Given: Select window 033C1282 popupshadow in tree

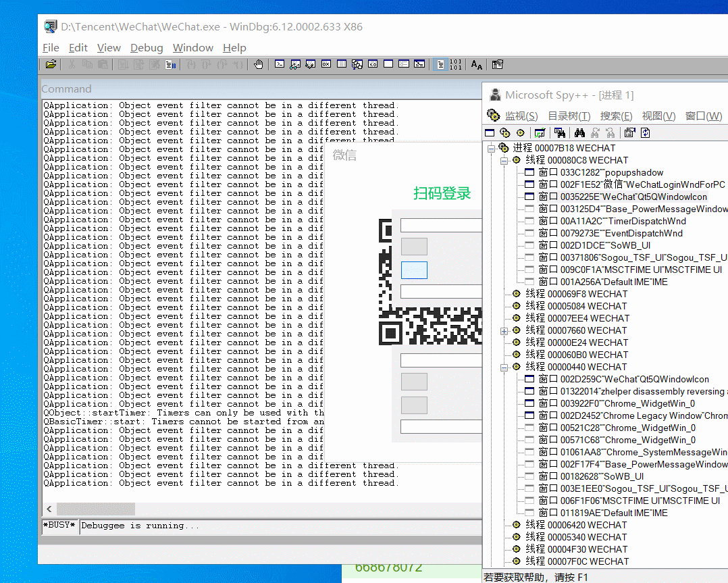Looking at the screenshot, I should click(x=601, y=172).
